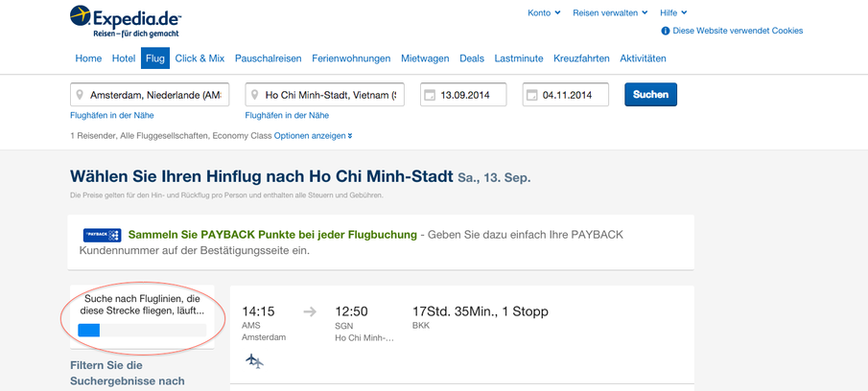Switch to the Hotel tab
This screenshot has height=391, width=868.
pos(124,58)
